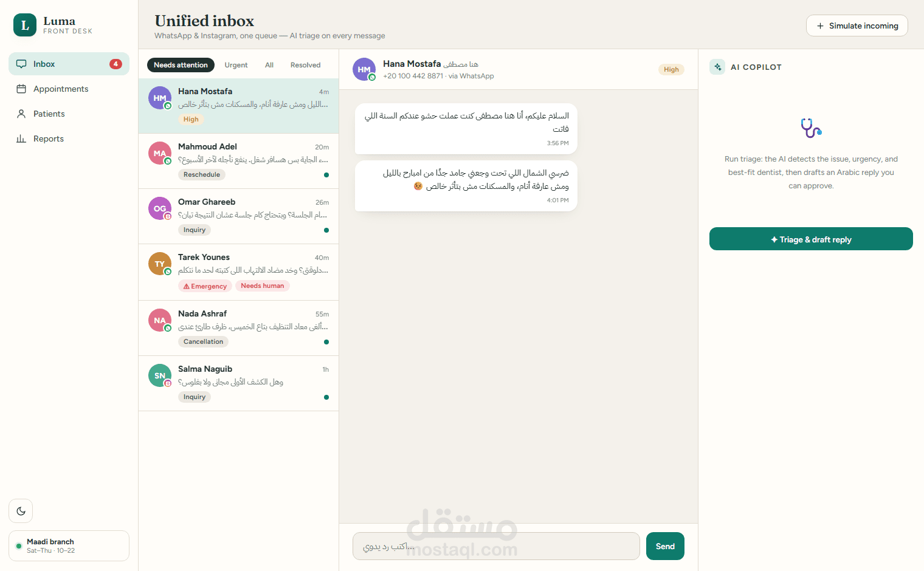Click the first message sent 3:56 PM
Screen dimensions: 924x571
pos(466,129)
